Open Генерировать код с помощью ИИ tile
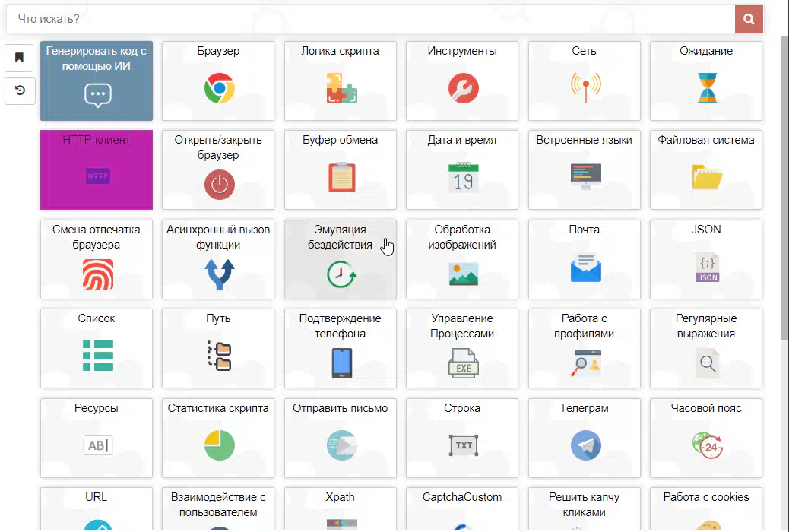This screenshot has width=789, height=532. pyautogui.click(x=97, y=81)
